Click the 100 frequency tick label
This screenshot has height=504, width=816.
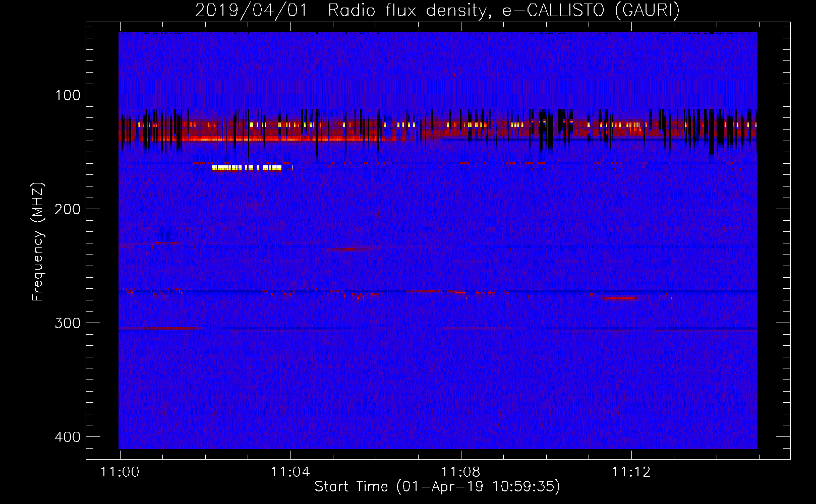click(x=68, y=95)
